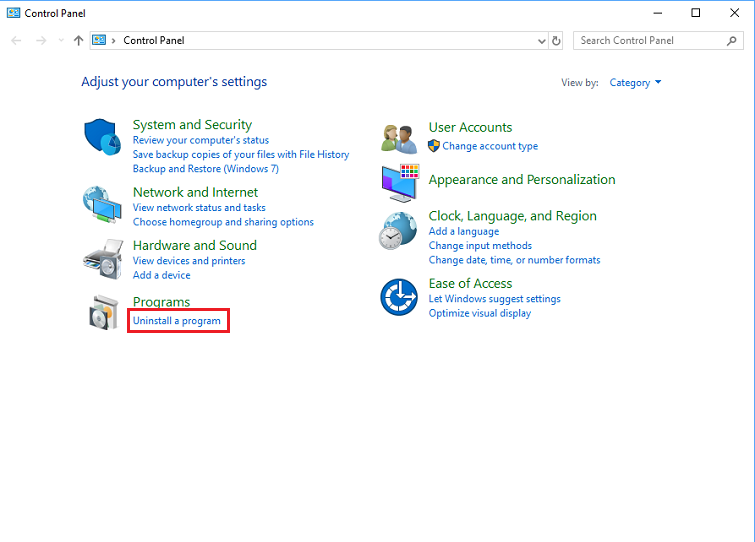This screenshot has width=755, height=542.
Task: Open View devices and printers link
Action: coord(189,261)
